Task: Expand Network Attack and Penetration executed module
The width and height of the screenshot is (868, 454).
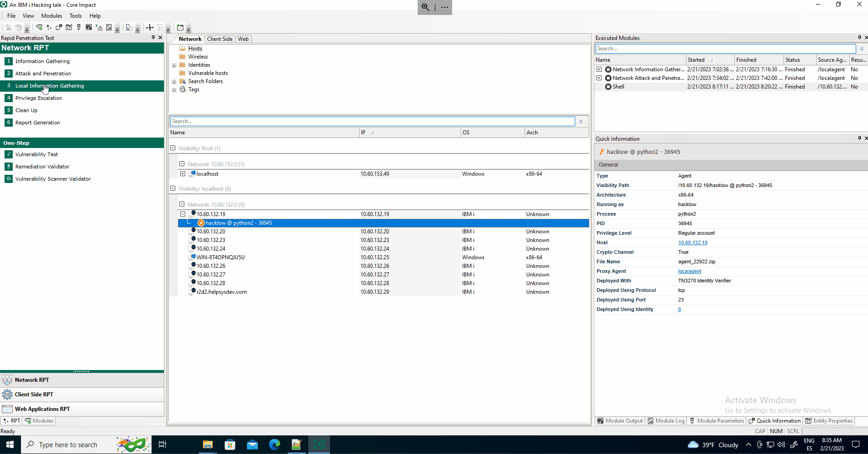Action: tap(599, 78)
